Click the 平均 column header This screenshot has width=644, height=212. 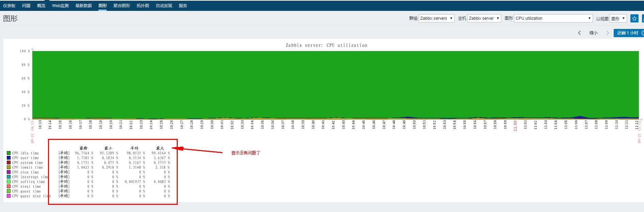(134, 148)
